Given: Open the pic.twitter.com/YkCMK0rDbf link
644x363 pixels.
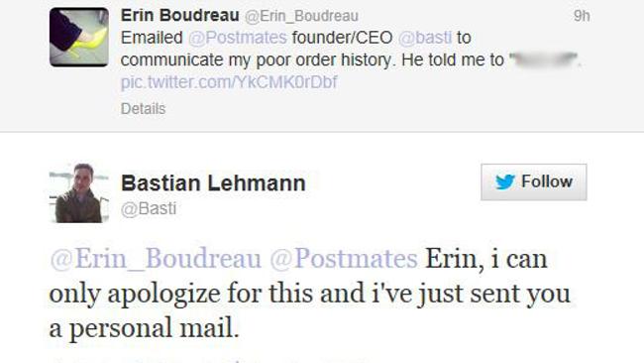Looking at the screenshot, I should click(x=229, y=81).
